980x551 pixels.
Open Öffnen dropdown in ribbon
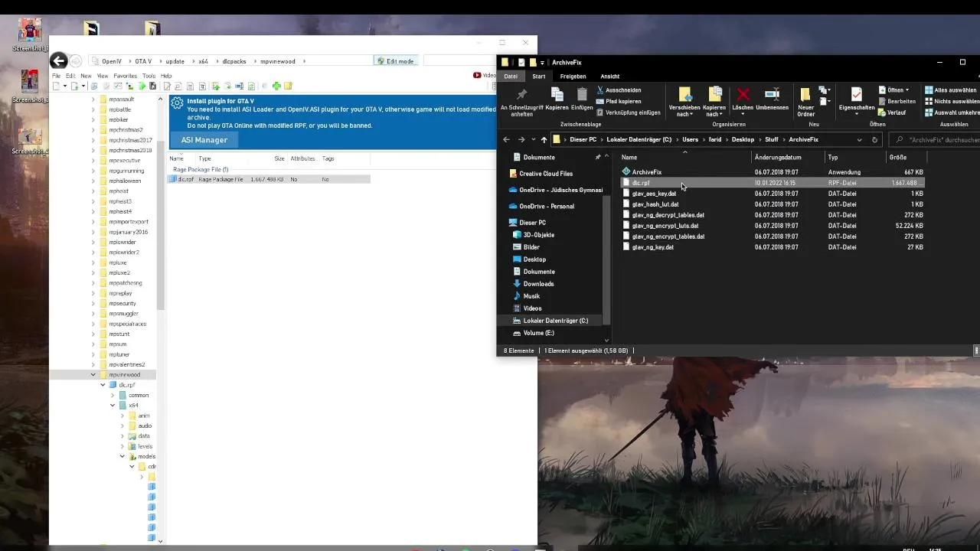coord(907,90)
